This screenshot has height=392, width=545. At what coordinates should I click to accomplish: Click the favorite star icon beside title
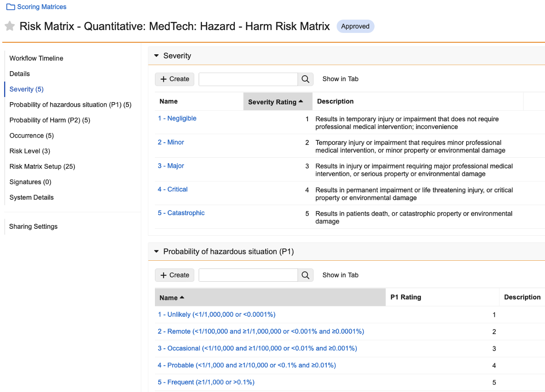(x=10, y=26)
